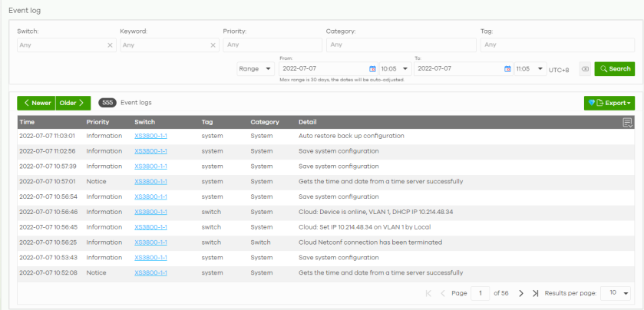Click the reset filters icon beside Search

tap(585, 69)
